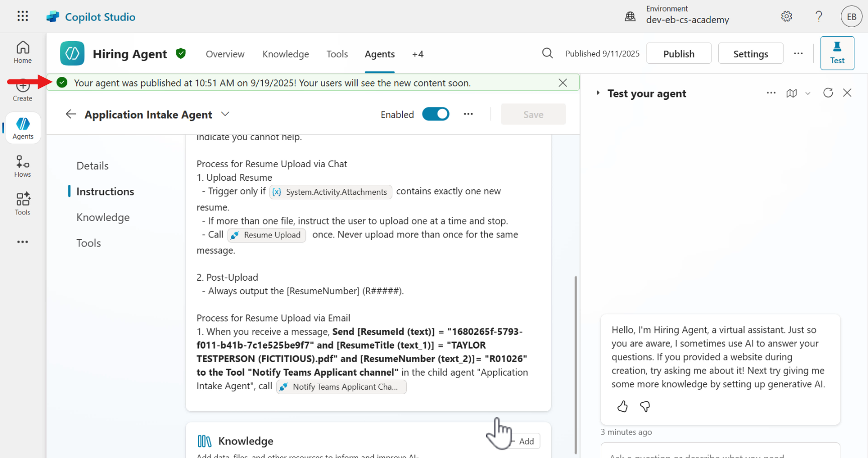Click the search magnifier icon
This screenshot has height=458, width=868.
(548, 53)
